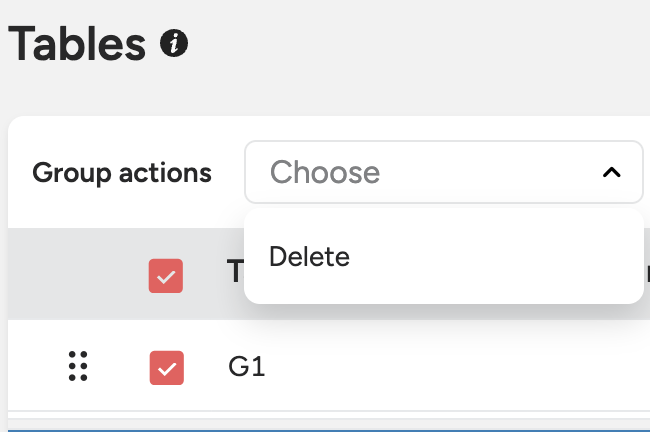Click the Choose placeholder in the combo box
The height and width of the screenshot is (432, 650).
tap(325, 173)
